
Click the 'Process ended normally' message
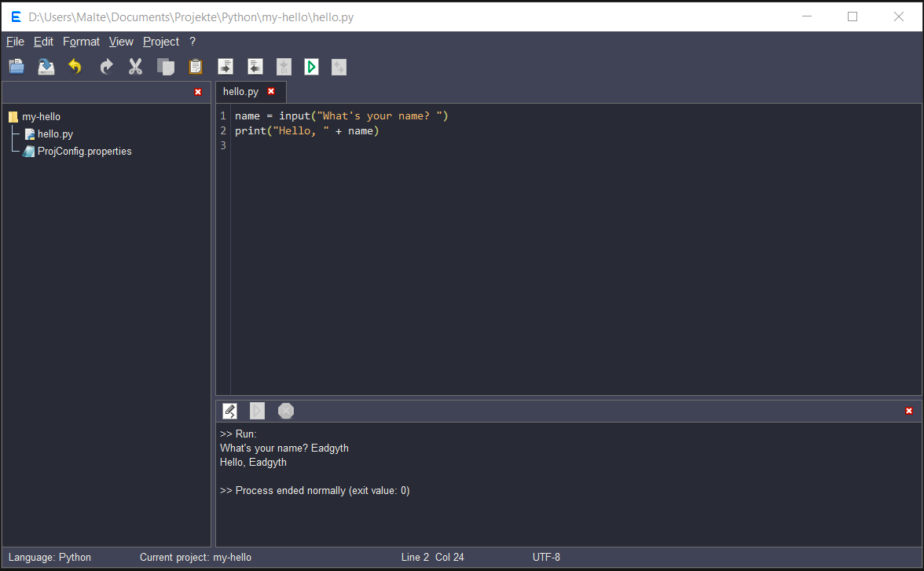point(314,491)
